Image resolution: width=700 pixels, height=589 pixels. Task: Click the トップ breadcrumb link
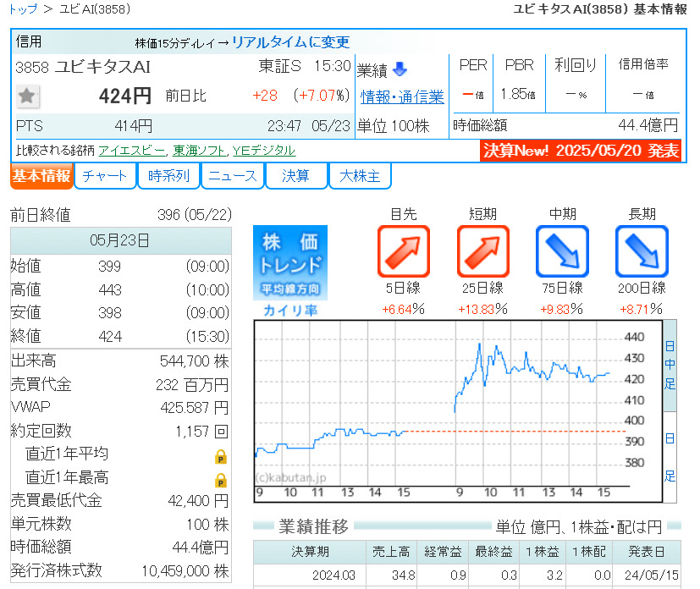(x=23, y=9)
